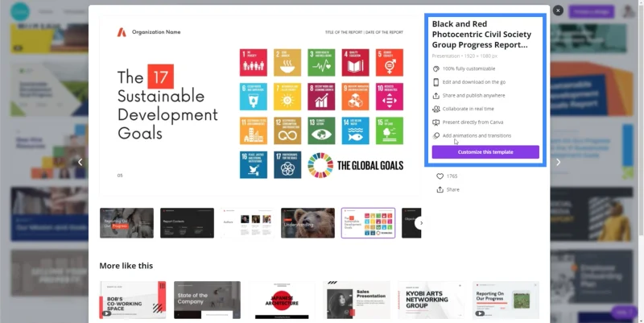Click the SDG 8 Economic Growth chart tile
Viewport: 644px width, 323px height.
click(x=321, y=97)
